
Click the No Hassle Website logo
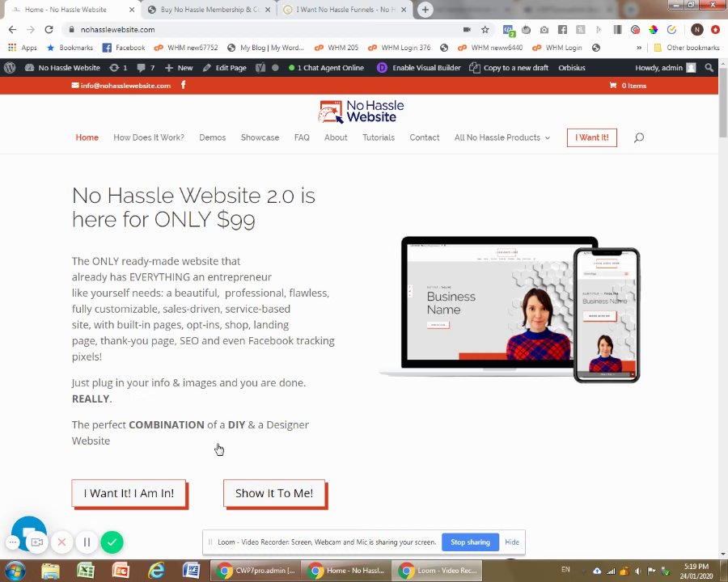coord(361,112)
